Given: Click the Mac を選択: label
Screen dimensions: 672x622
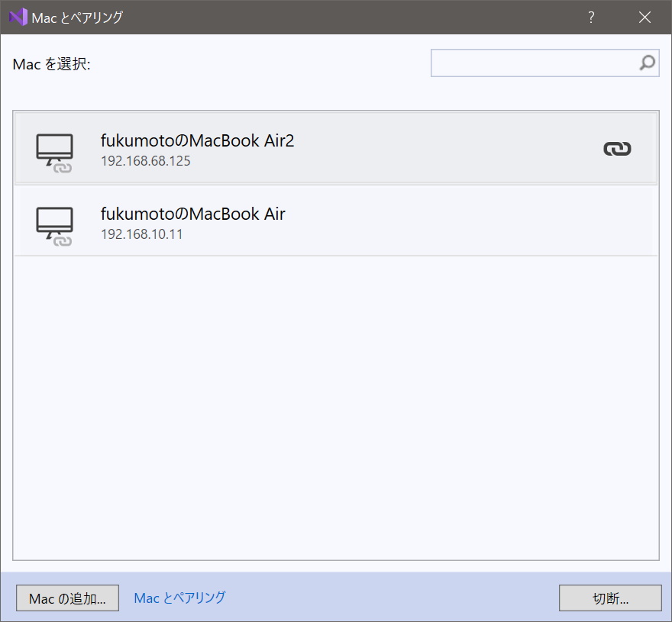Looking at the screenshot, I should coord(51,64).
